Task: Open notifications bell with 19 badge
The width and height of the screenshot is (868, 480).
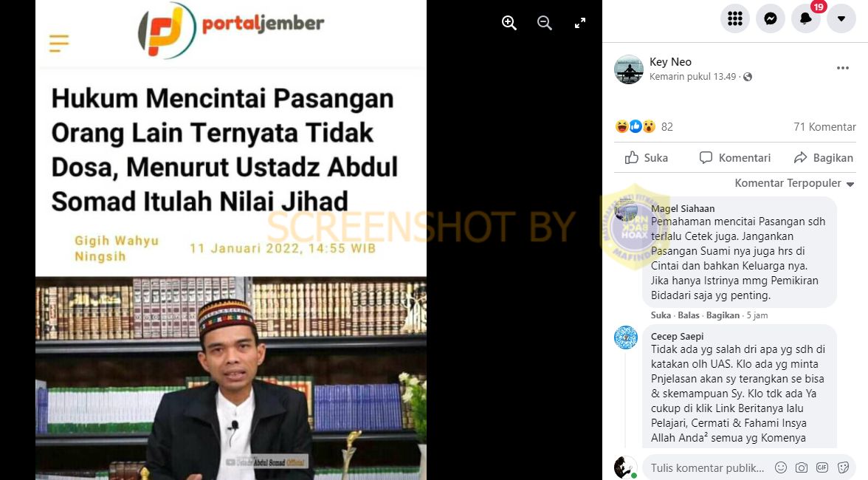Action: pos(806,18)
